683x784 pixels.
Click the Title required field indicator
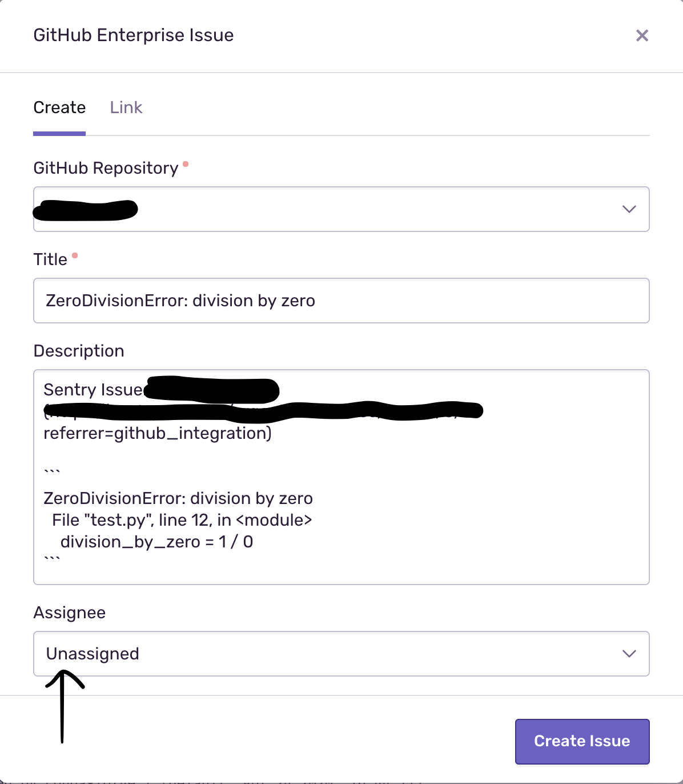pos(76,255)
